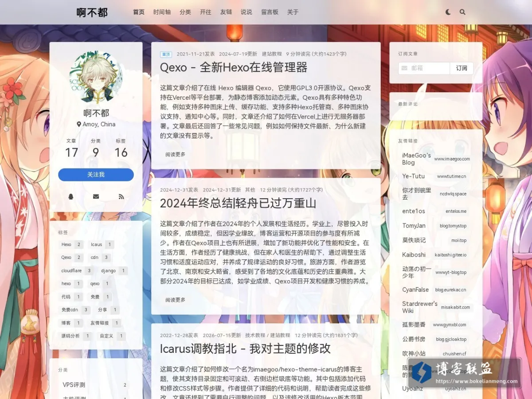Select the Hexo tag with count 2

[71, 244]
